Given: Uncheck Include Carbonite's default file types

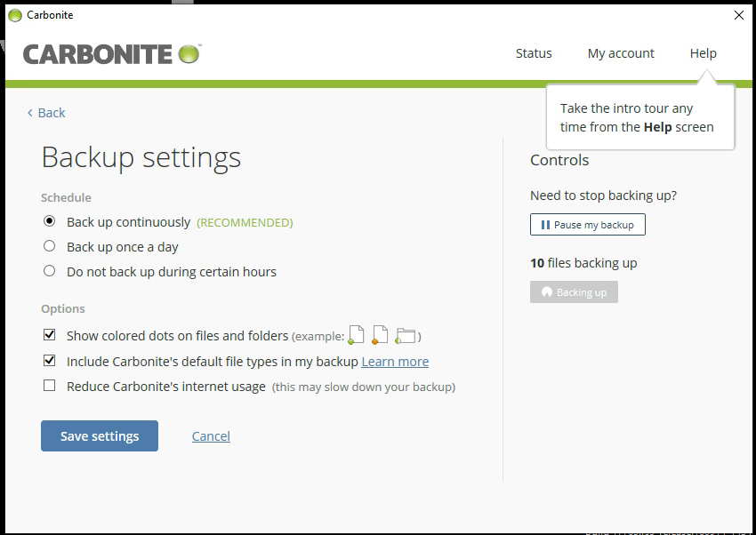Looking at the screenshot, I should (x=50, y=361).
